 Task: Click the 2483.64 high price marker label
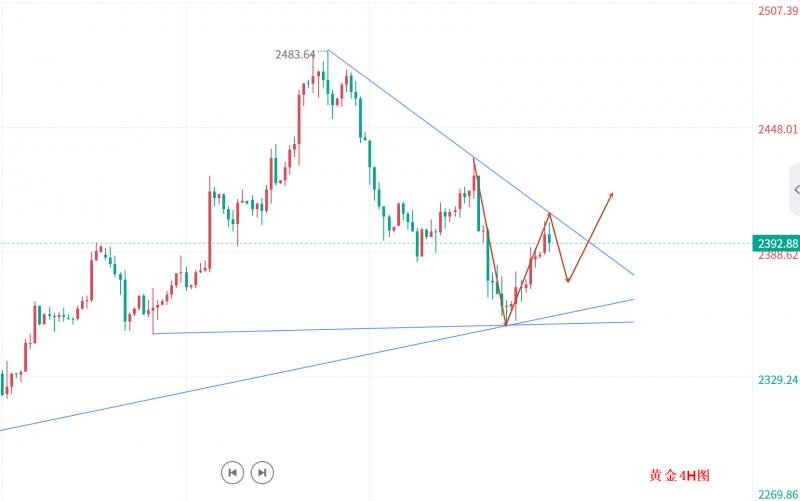(x=295, y=55)
